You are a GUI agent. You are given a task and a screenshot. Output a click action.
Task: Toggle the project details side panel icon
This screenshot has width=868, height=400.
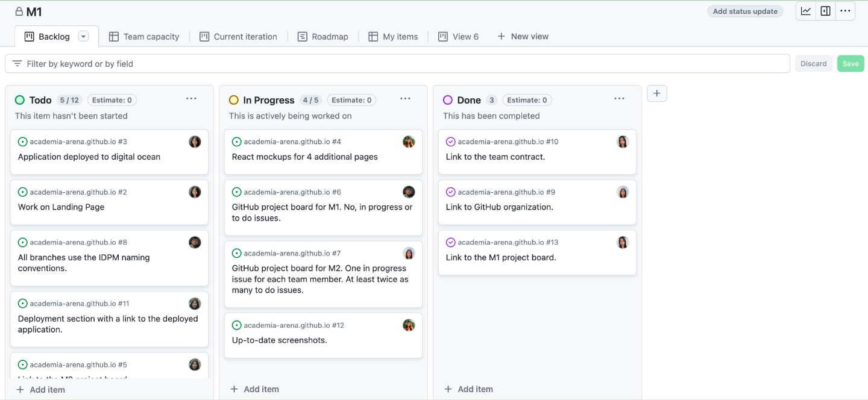tap(825, 11)
